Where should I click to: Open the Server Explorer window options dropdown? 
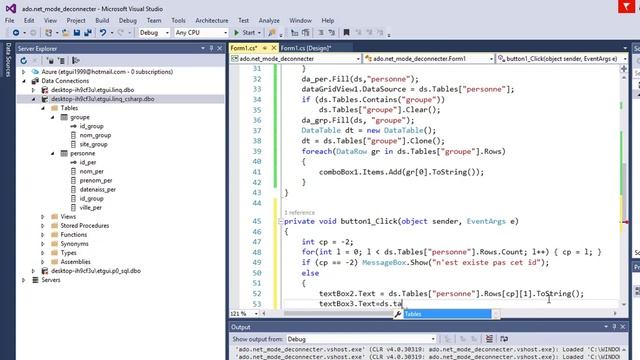203,48
